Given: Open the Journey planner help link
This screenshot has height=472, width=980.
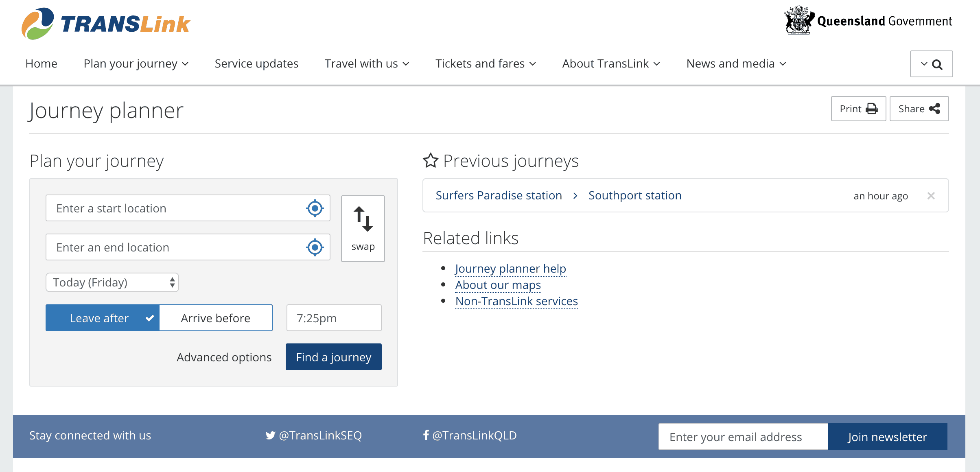Looking at the screenshot, I should click(510, 269).
